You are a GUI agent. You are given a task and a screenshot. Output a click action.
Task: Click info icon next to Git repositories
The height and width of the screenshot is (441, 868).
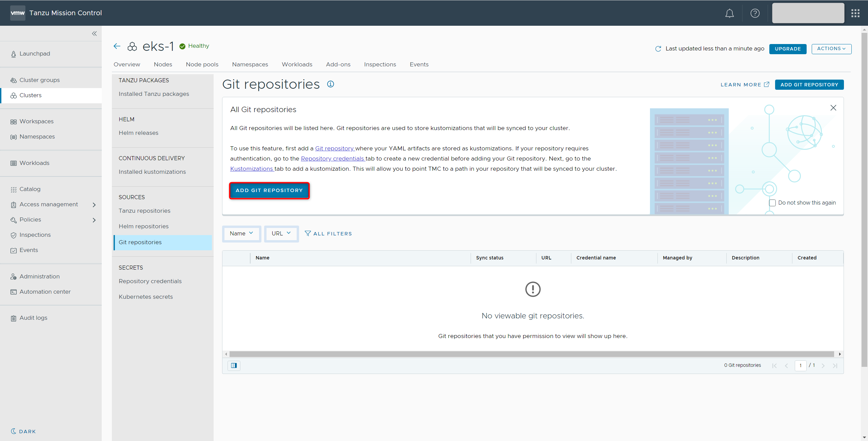[331, 84]
